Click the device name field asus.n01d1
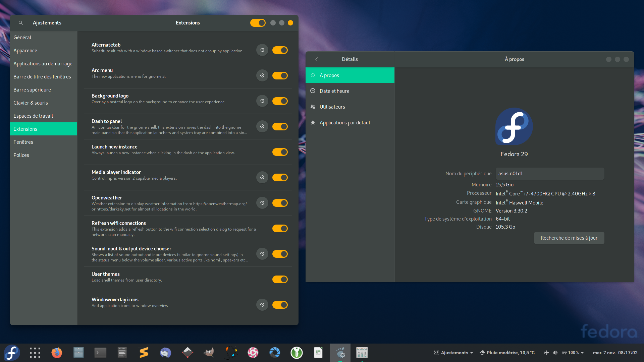 (x=550, y=174)
